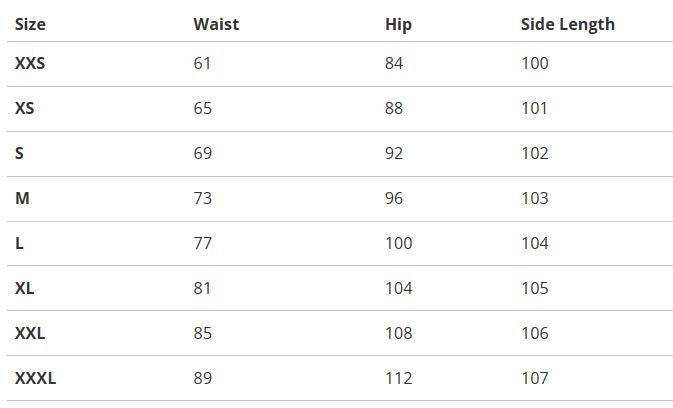Select the XL size row label

coord(25,288)
